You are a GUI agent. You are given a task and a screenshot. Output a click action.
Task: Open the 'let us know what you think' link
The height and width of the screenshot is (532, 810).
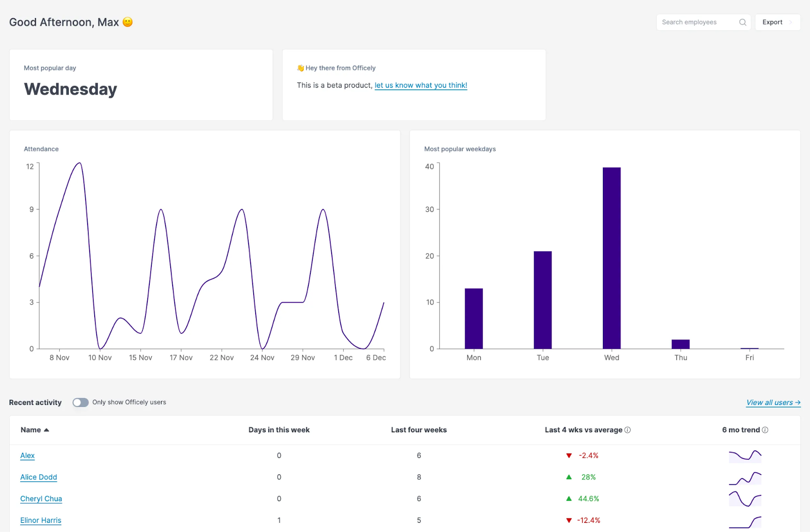[x=421, y=85]
